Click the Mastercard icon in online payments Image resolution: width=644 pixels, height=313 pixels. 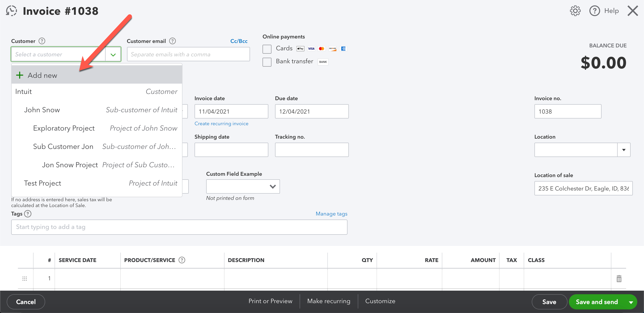(x=321, y=49)
